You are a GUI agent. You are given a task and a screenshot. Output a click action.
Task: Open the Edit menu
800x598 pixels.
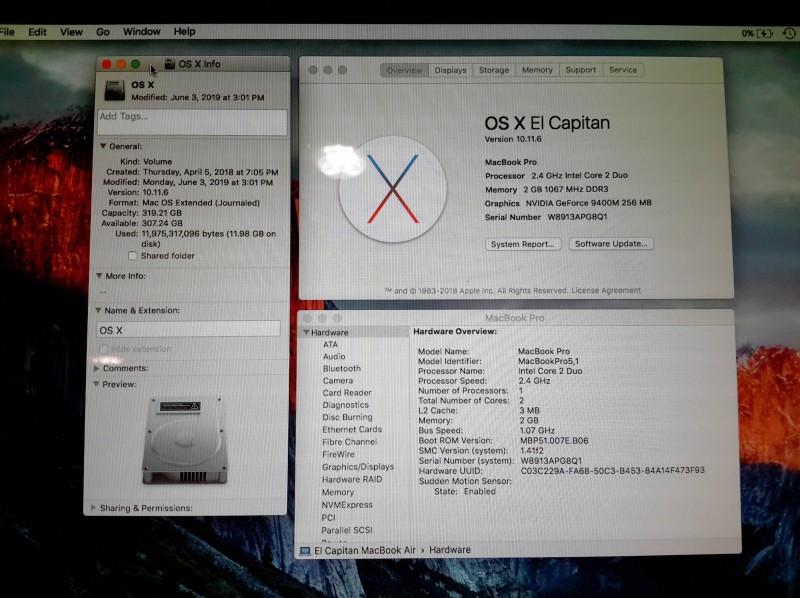pyautogui.click(x=37, y=32)
